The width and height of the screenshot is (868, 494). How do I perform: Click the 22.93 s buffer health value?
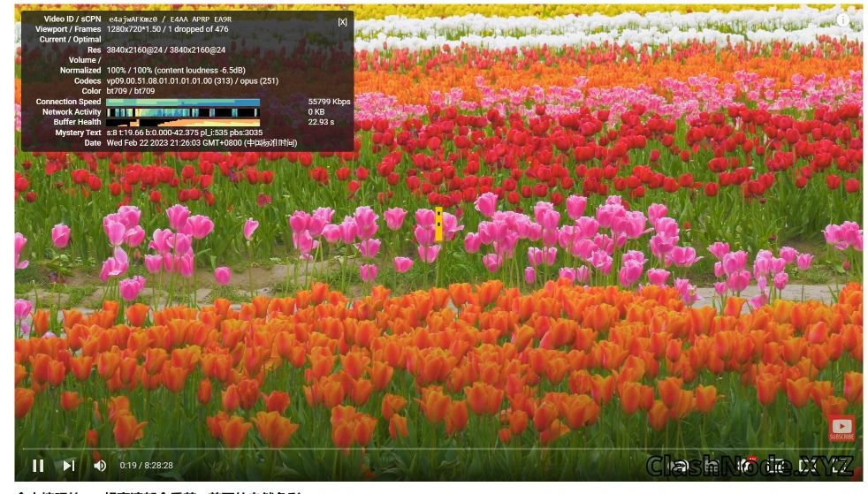click(x=321, y=122)
